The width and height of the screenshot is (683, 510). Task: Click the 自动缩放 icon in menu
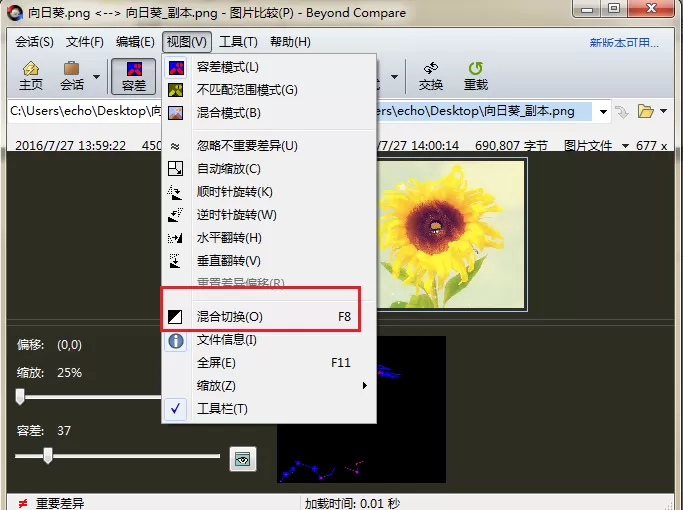pyautogui.click(x=176, y=169)
